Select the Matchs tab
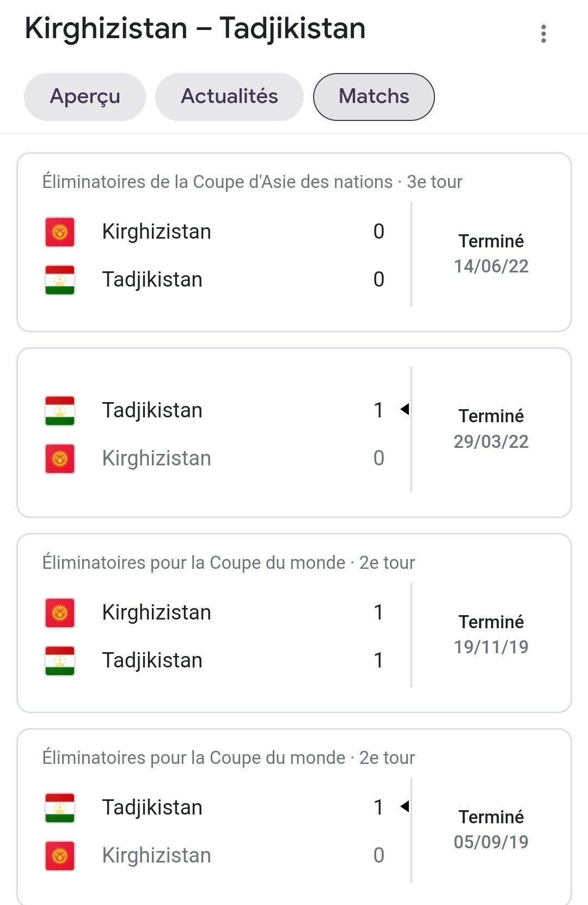 coord(374,97)
